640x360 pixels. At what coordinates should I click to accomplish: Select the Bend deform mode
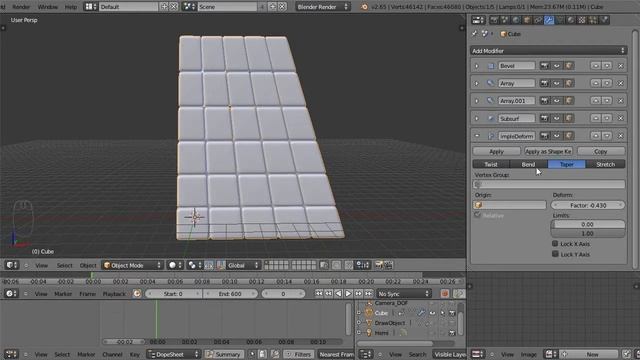point(529,164)
